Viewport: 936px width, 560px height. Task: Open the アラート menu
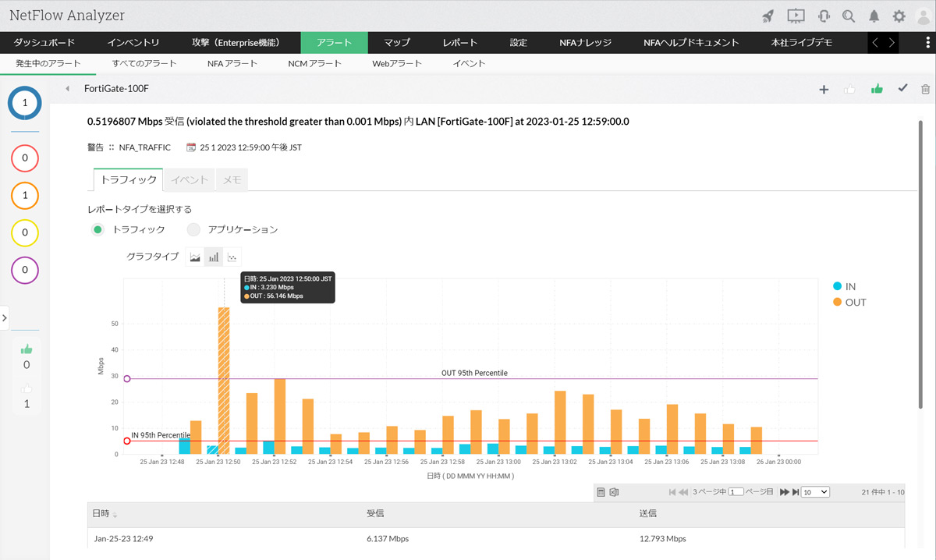click(335, 43)
